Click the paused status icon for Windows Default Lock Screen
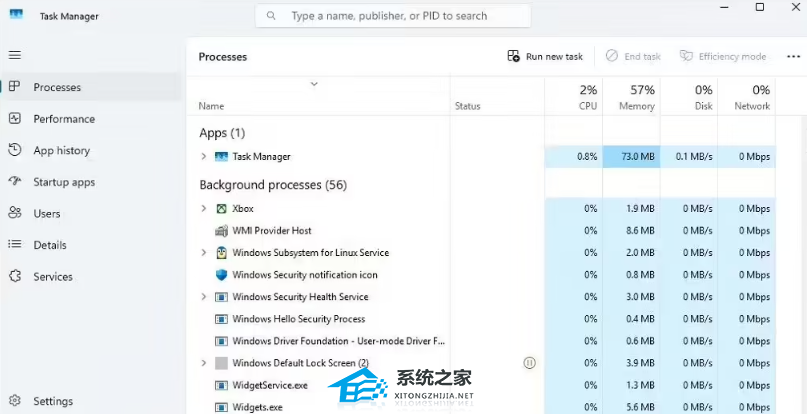The height and width of the screenshot is (414, 807). click(x=529, y=363)
